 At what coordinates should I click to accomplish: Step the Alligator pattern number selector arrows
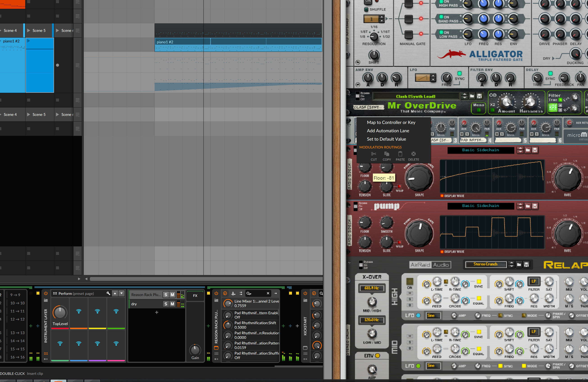point(382,18)
